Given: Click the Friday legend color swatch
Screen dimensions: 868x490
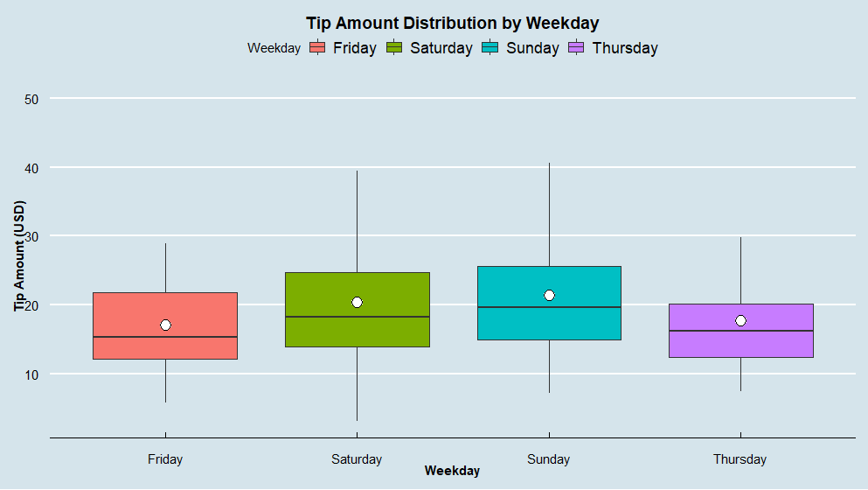Looking at the screenshot, I should [317, 48].
